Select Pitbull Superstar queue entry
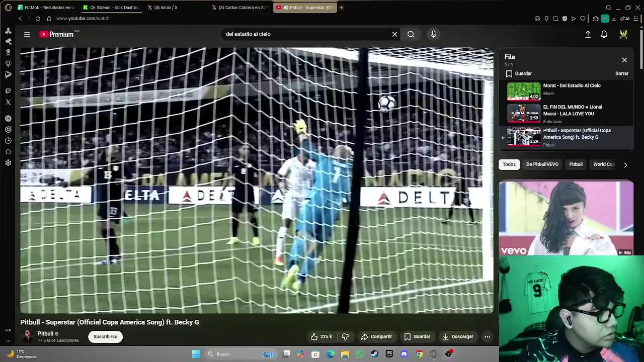This screenshot has width=644, height=362. 566,137
